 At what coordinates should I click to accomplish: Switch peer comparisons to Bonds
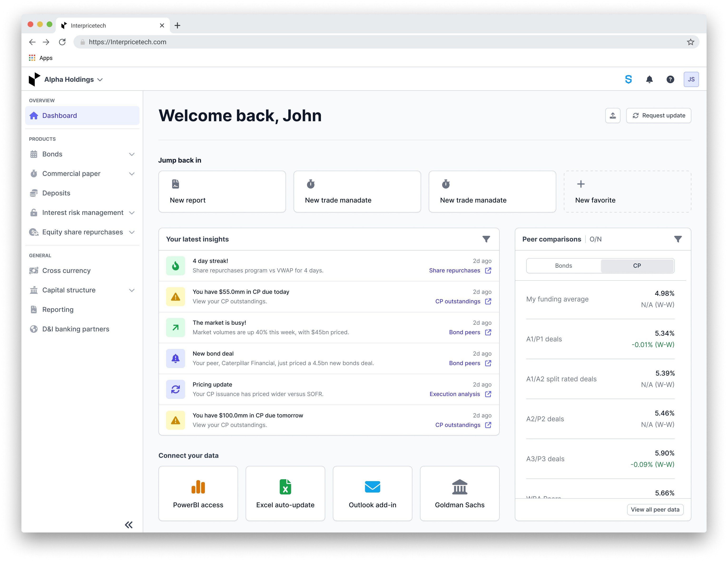(563, 266)
